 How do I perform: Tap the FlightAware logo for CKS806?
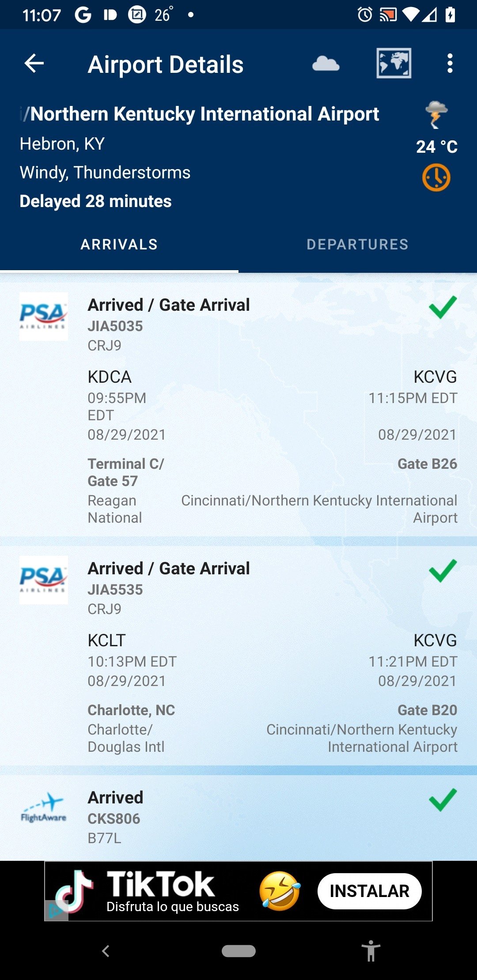click(43, 809)
